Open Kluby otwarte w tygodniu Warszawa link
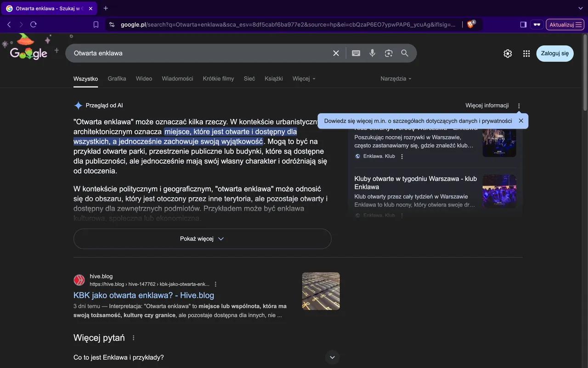 416,183
